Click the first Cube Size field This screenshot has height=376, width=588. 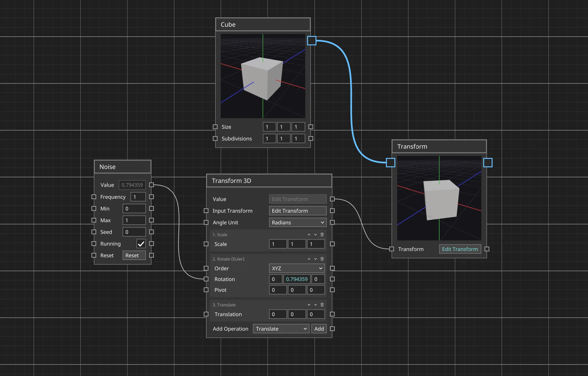(x=269, y=127)
